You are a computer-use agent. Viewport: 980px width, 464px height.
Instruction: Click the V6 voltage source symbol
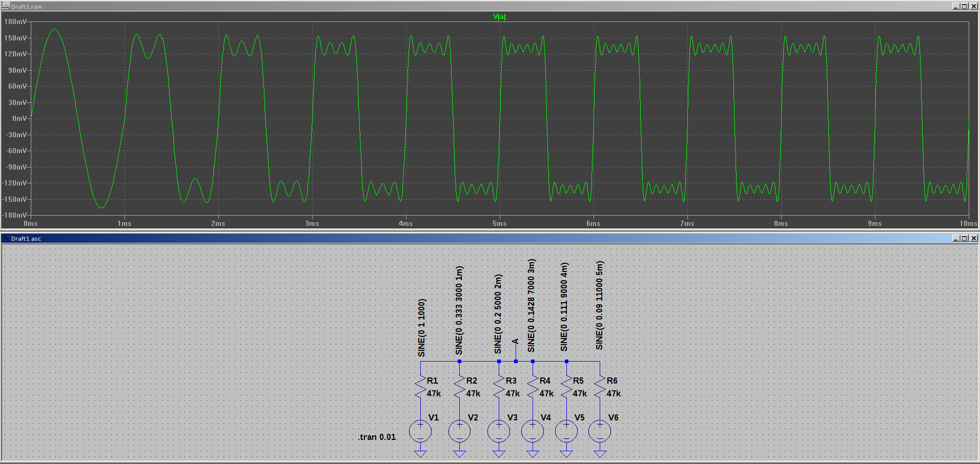pos(600,431)
